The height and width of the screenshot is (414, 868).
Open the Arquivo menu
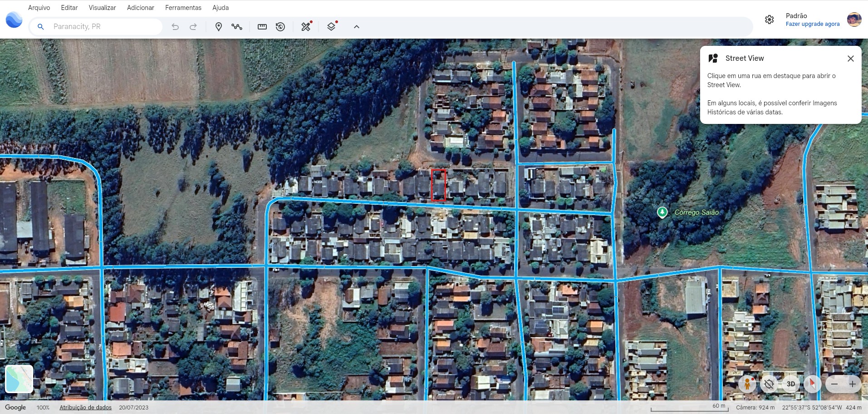click(39, 8)
